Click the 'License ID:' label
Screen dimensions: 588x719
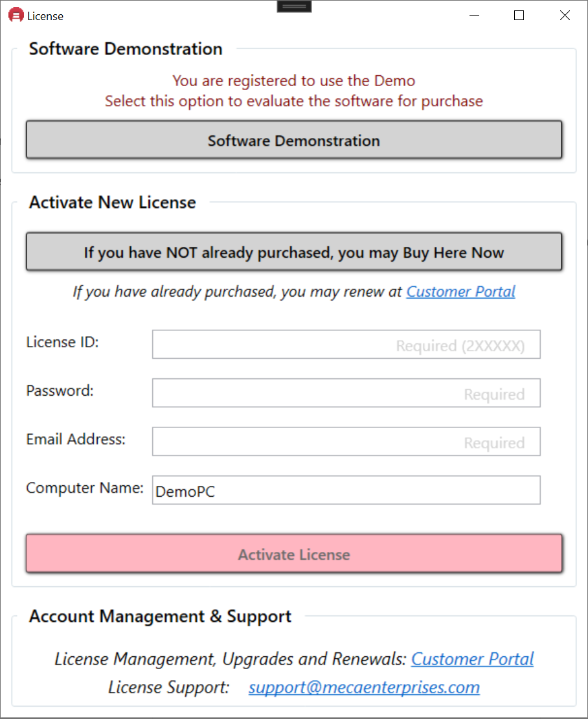tap(62, 342)
